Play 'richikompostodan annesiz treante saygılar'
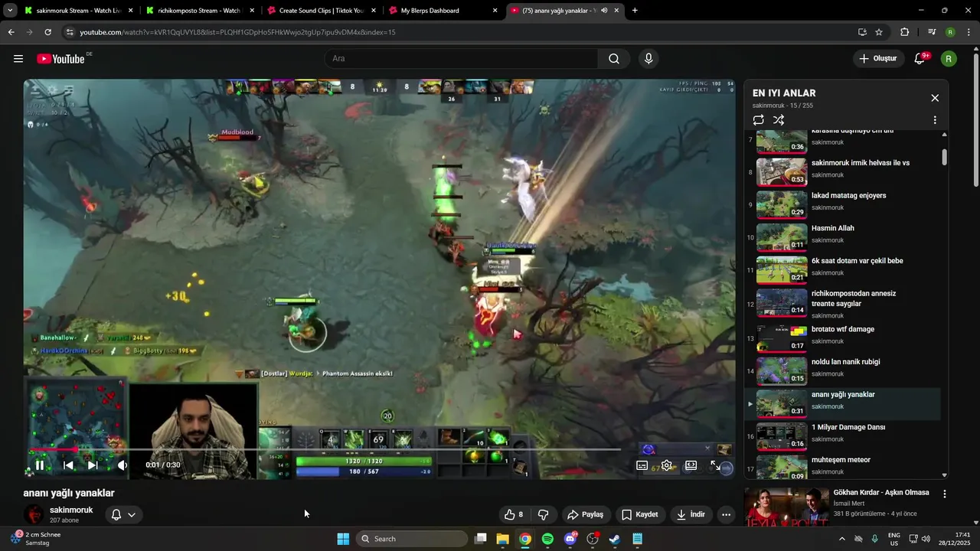 point(842,304)
